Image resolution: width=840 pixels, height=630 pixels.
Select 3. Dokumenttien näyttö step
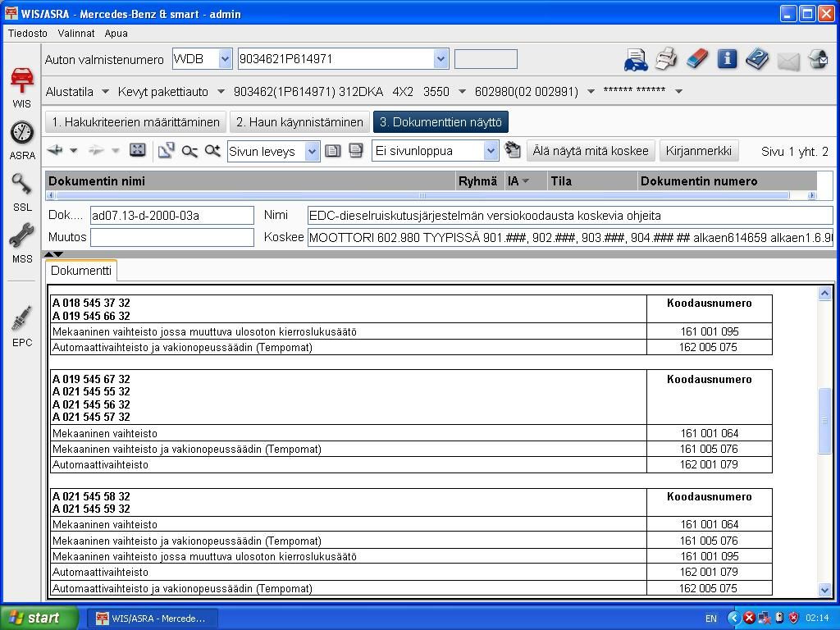pos(441,122)
